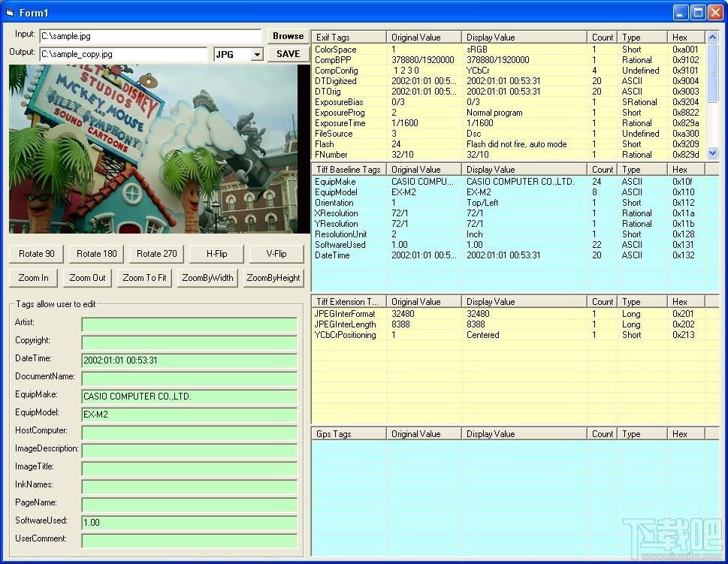Click 'Flash did not fire, auto mode' value

point(516,144)
